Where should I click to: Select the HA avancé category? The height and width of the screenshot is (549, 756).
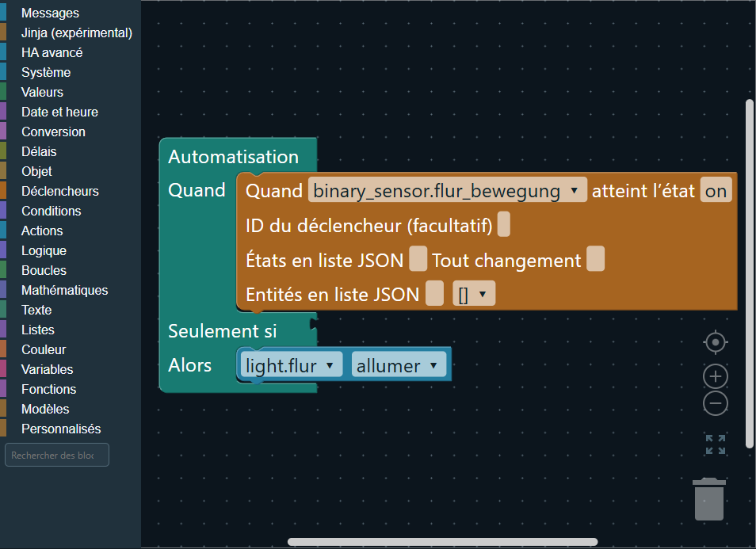pyautogui.click(x=71, y=52)
